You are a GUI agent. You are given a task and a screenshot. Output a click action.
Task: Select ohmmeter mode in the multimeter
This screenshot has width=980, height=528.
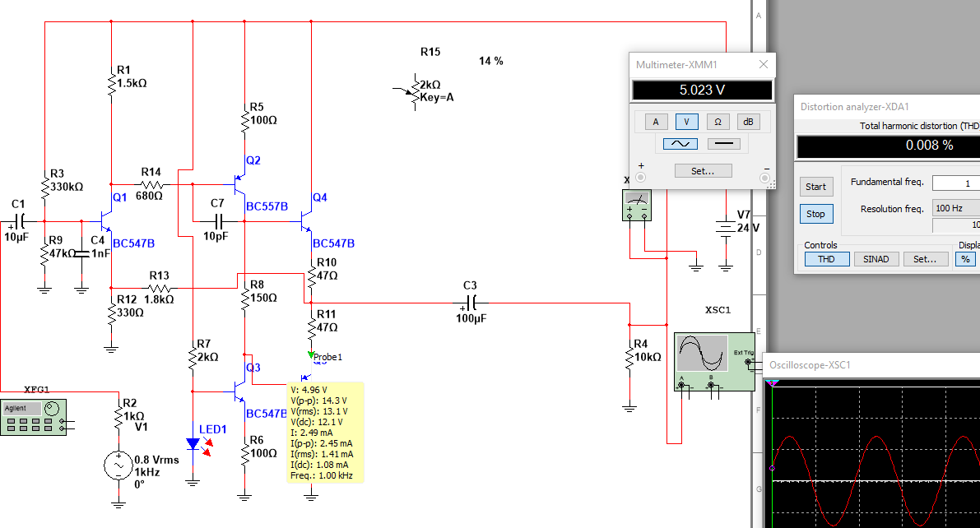pos(718,122)
